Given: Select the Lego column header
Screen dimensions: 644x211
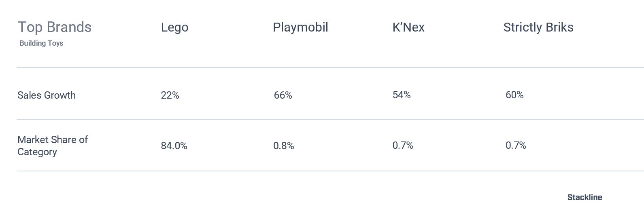Looking at the screenshot, I should [x=174, y=27].
